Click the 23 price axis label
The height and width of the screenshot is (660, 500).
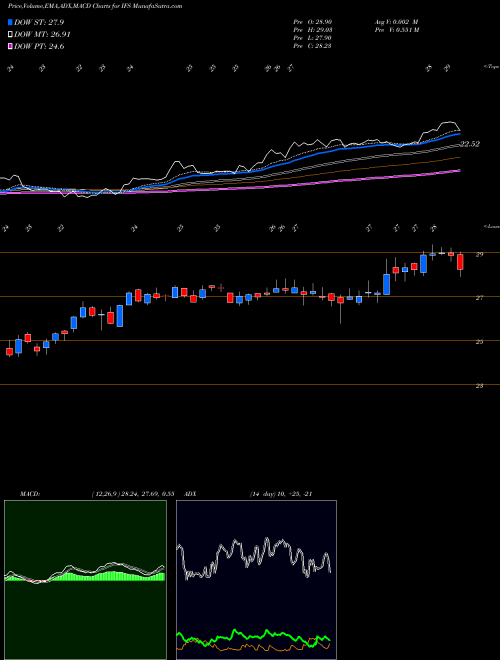click(x=479, y=386)
